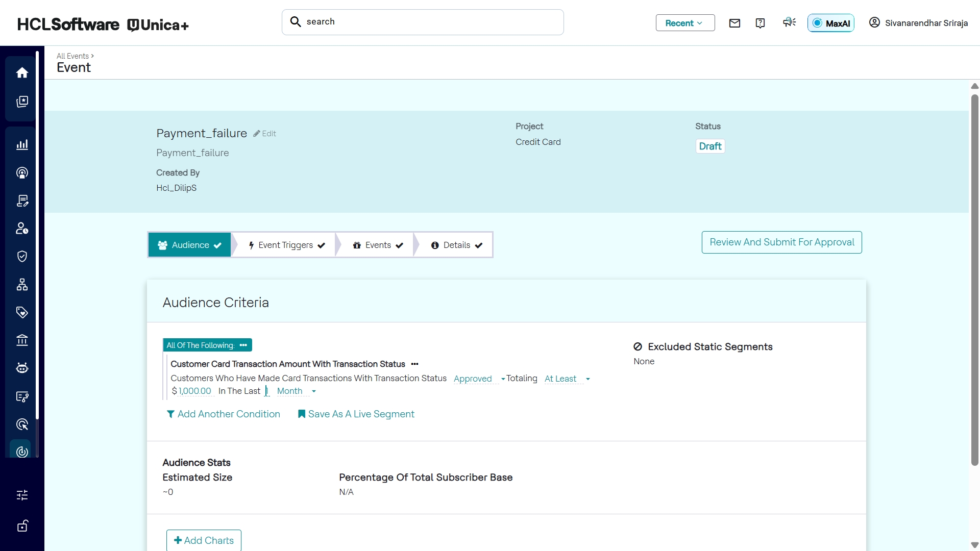Change the Month time unit dropdown
The width and height of the screenshot is (980, 551).
tap(296, 391)
